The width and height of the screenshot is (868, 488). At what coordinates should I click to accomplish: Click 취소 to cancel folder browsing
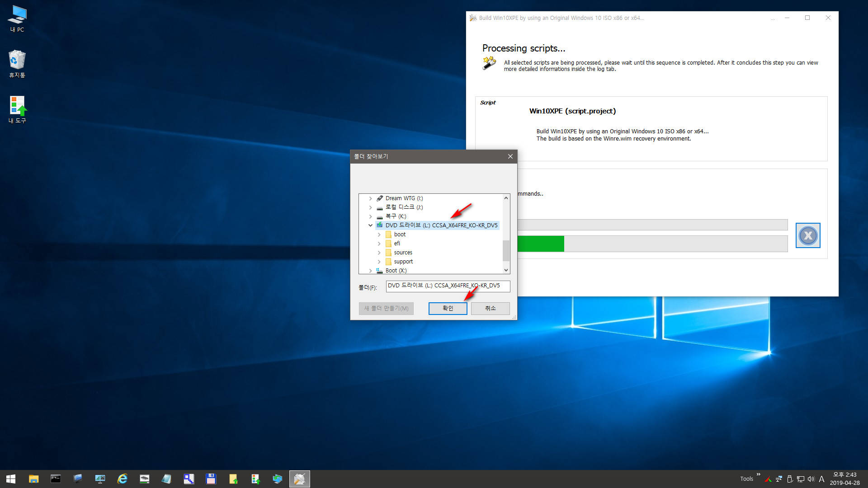pyautogui.click(x=490, y=309)
